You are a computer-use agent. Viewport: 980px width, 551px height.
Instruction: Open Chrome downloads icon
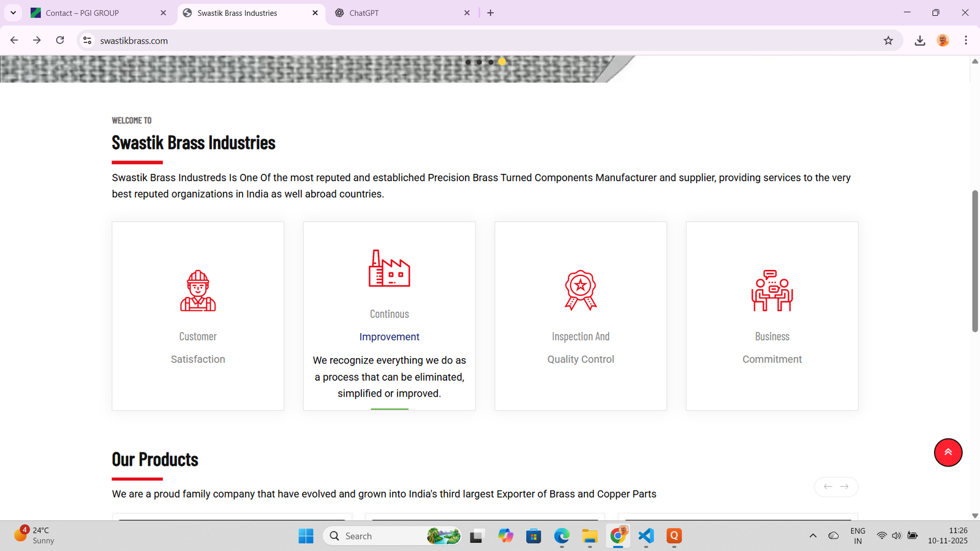click(x=919, y=40)
